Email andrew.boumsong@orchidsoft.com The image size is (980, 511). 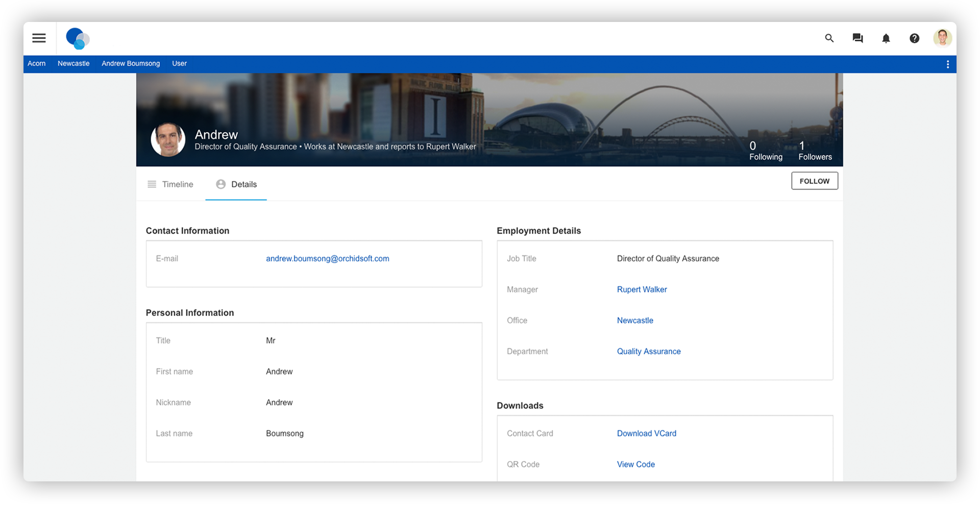point(327,258)
